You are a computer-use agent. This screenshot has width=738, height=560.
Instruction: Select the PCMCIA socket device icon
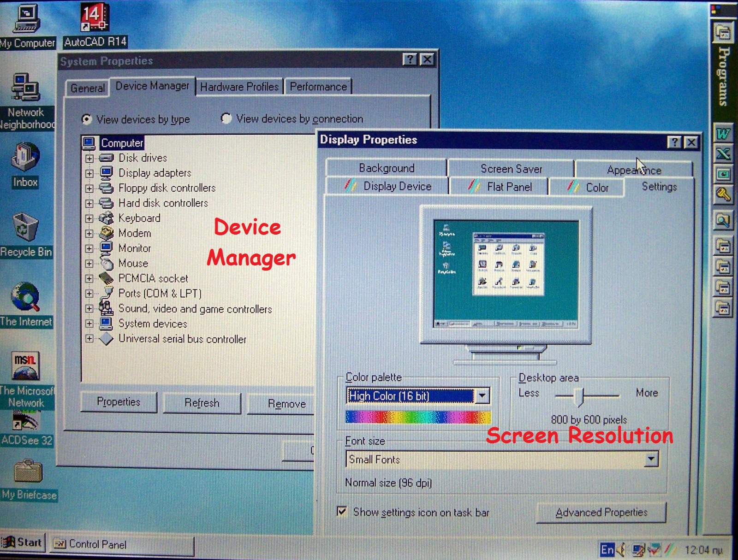107,278
